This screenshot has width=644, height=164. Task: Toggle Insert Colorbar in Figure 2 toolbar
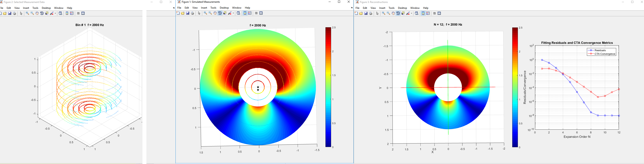click(67, 13)
